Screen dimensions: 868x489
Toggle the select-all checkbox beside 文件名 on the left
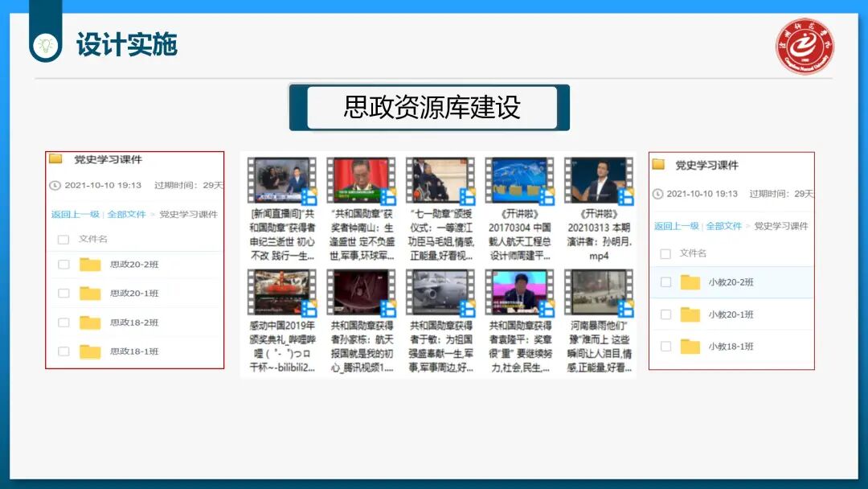(64, 239)
